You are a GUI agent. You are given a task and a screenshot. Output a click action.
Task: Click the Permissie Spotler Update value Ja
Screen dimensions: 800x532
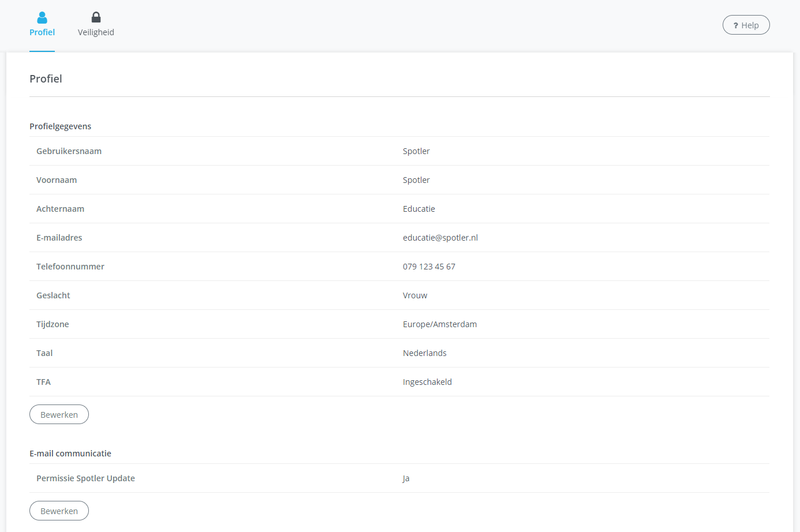[x=406, y=478]
